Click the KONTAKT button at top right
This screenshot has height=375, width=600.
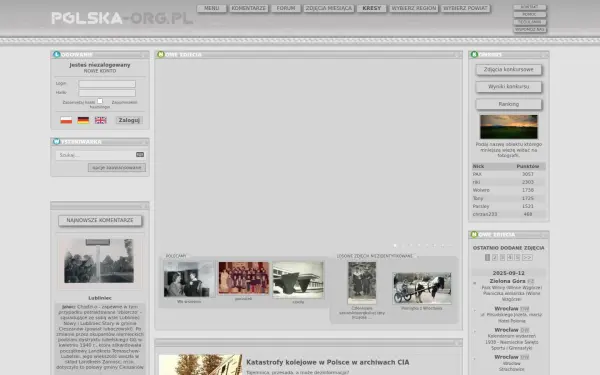530,7
